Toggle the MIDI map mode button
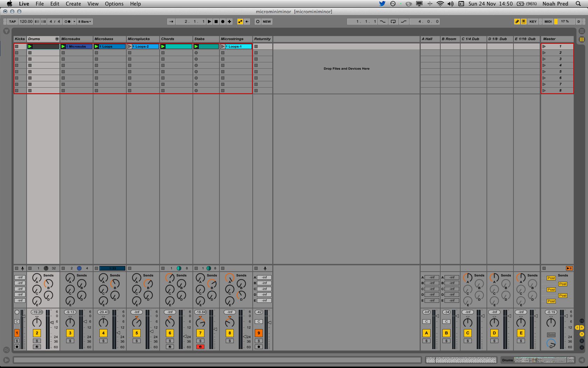 coord(548,21)
